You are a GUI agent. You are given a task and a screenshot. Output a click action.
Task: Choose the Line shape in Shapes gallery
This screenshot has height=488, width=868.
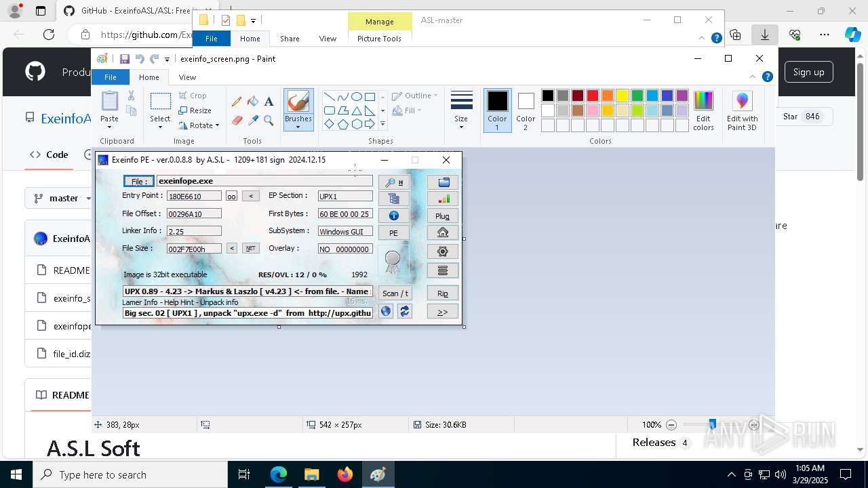pyautogui.click(x=329, y=97)
